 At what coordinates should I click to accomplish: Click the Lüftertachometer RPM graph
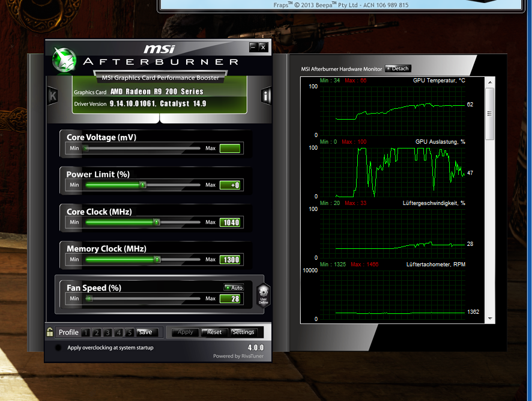(392, 295)
